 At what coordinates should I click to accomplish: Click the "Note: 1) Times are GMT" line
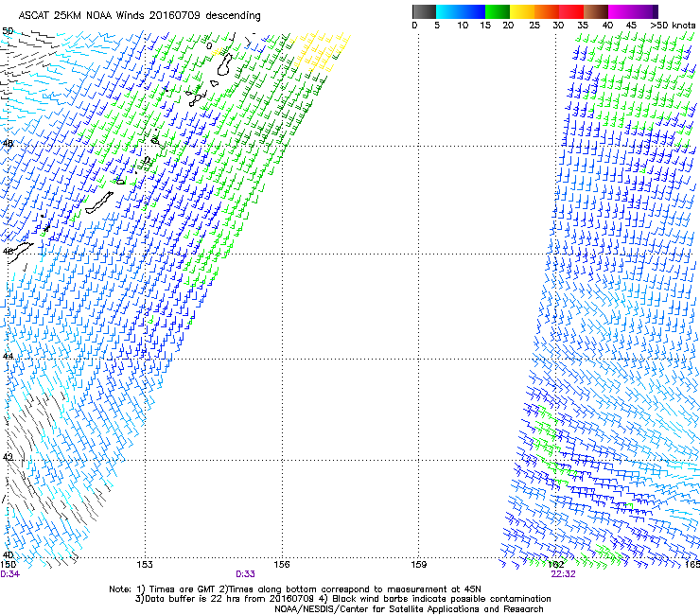coord(295,589)
